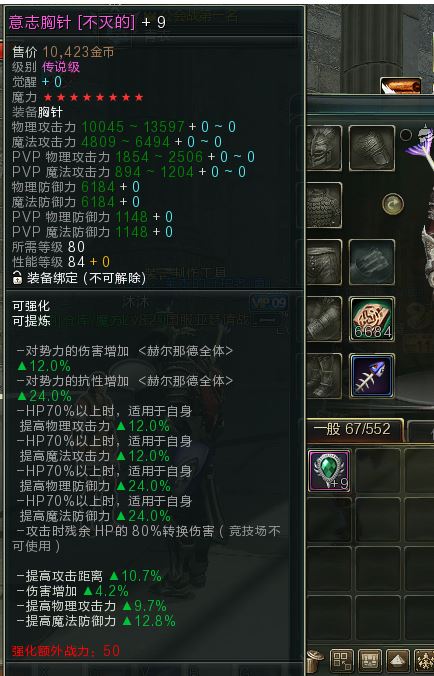Toggle the small round button beside helmet

[x=406, y=135]
